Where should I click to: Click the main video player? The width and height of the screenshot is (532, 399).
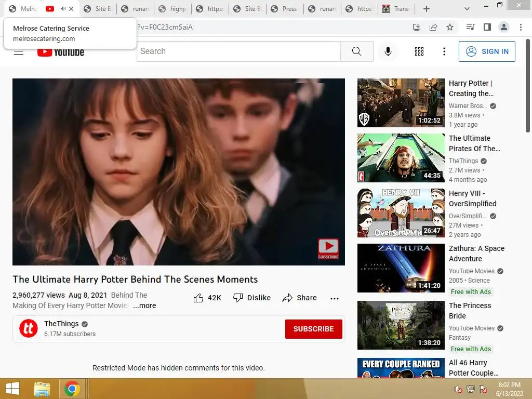(179, 172)
